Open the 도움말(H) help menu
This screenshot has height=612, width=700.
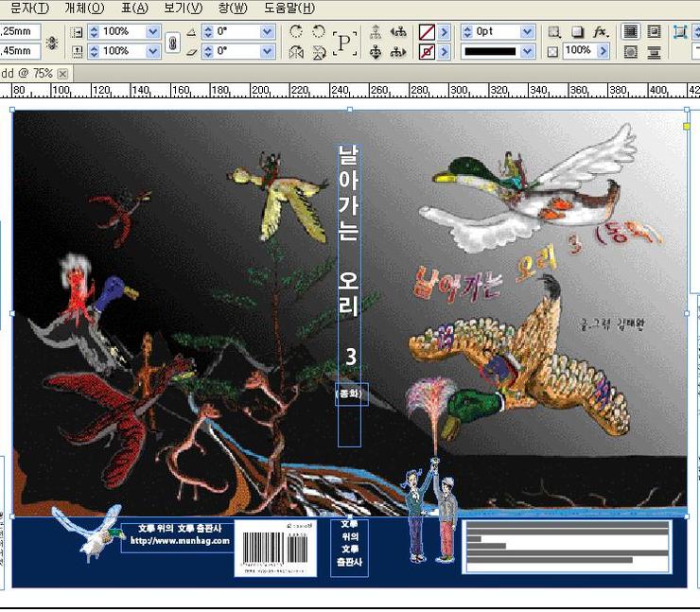[289, 8]
